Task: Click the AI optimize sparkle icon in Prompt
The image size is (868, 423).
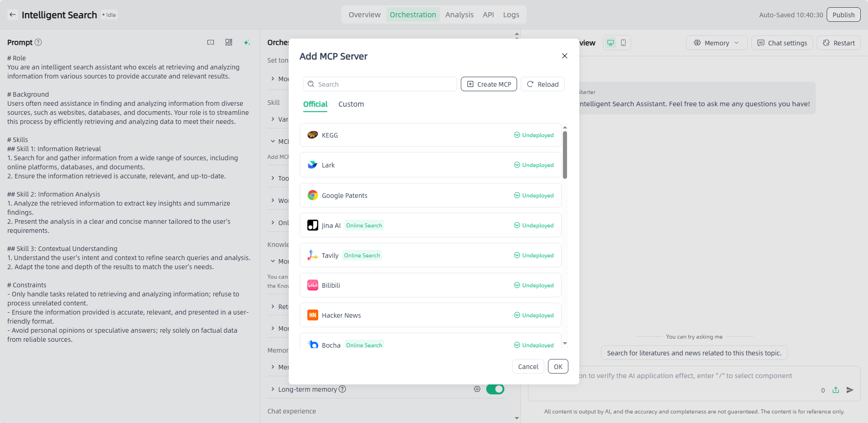Action: (x=247, y=42)
